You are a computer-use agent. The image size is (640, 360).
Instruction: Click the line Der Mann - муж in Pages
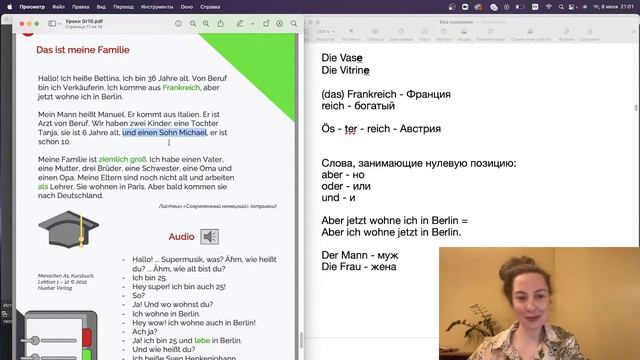pyautogui.click(x=360, y=255)
